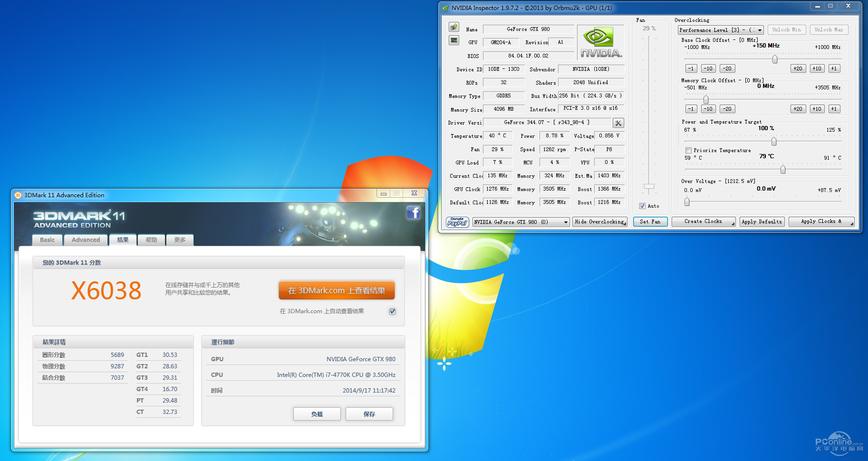Select the 结果 tab
The image size is (868, 461).
pyautogui.click(x=123, y=240)
